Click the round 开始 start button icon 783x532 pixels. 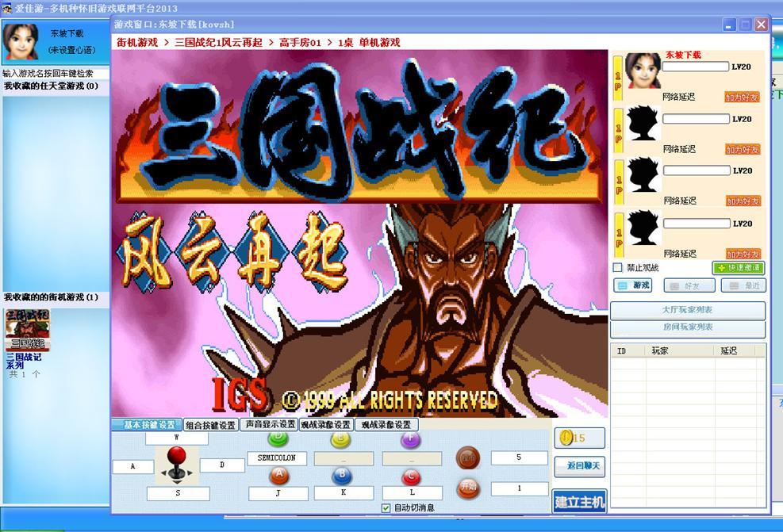click(468, 488)
